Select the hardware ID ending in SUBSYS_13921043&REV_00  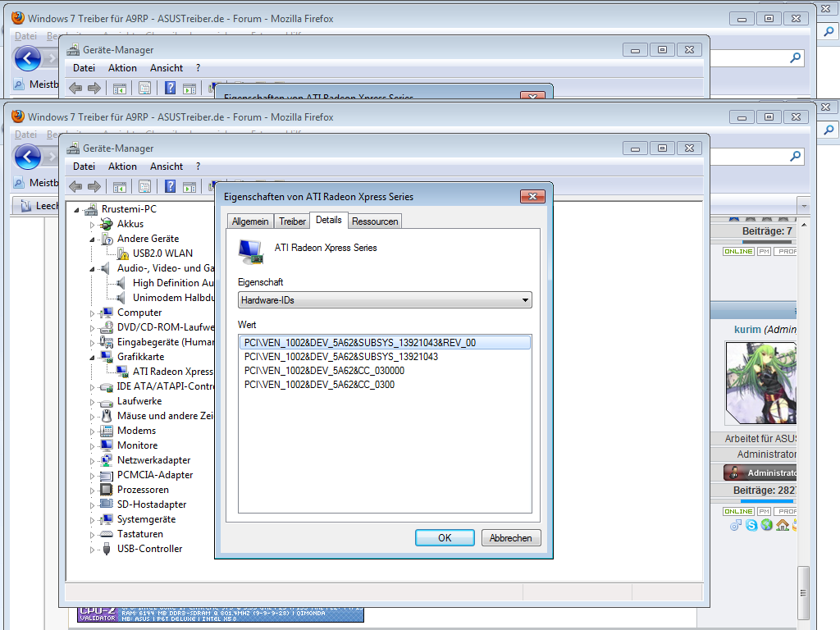(386, 343)
